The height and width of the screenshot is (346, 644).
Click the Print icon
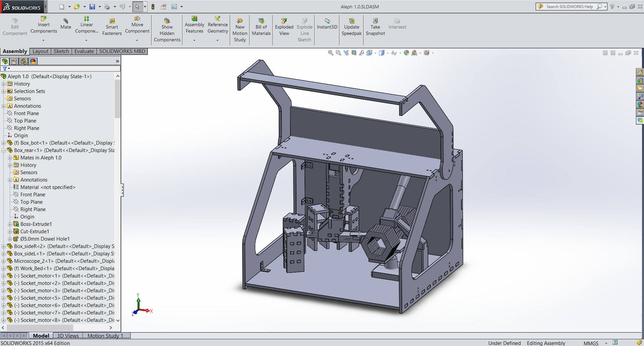point(107,6)
